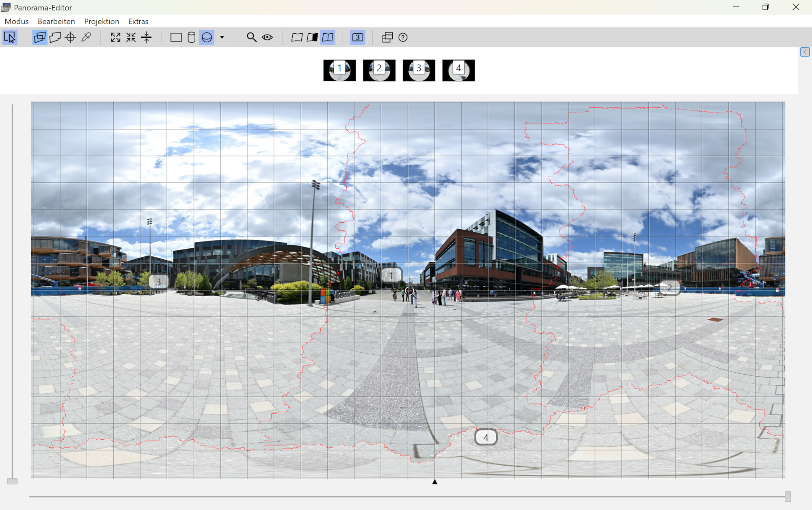Select the cylindrical projection icon

coord(191,37)
